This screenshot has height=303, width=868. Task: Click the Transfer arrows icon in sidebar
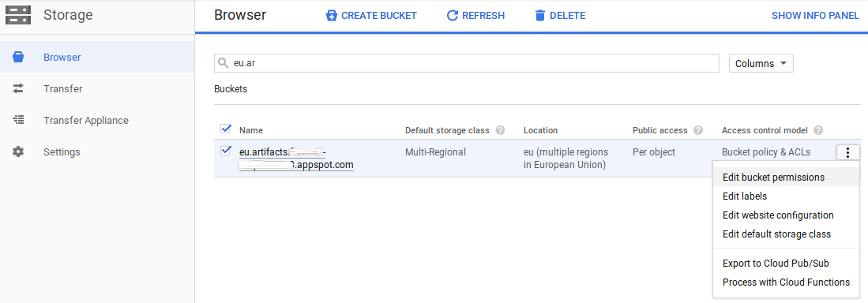[18, 88]
